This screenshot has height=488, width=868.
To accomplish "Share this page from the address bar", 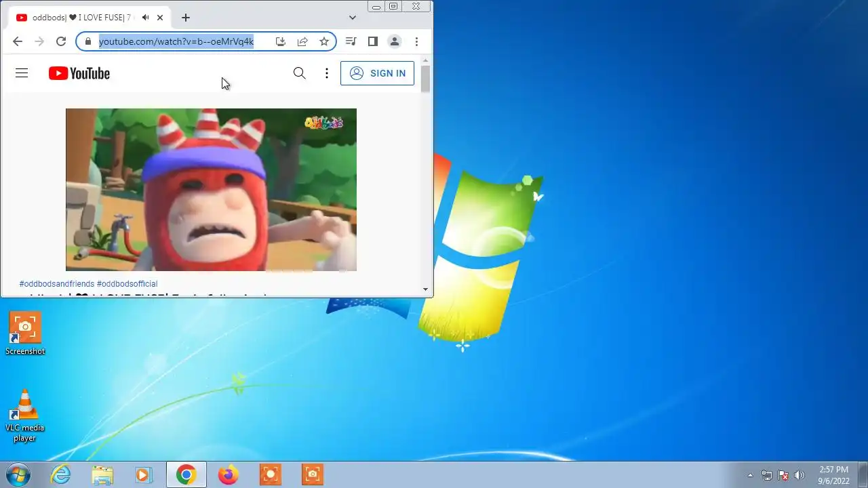I will point(302,41).
